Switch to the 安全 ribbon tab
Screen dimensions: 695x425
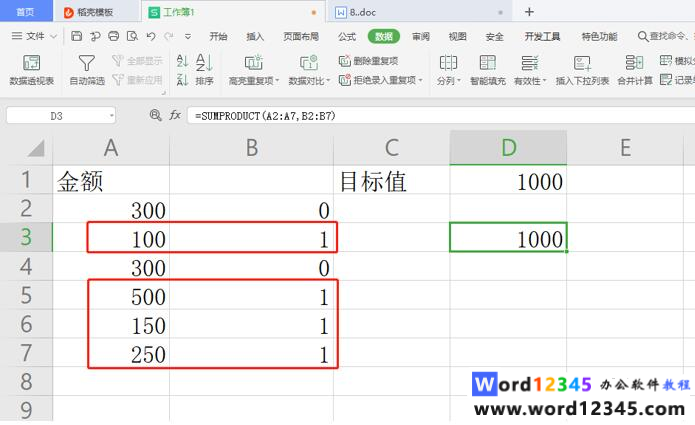[x=494, y=36]
